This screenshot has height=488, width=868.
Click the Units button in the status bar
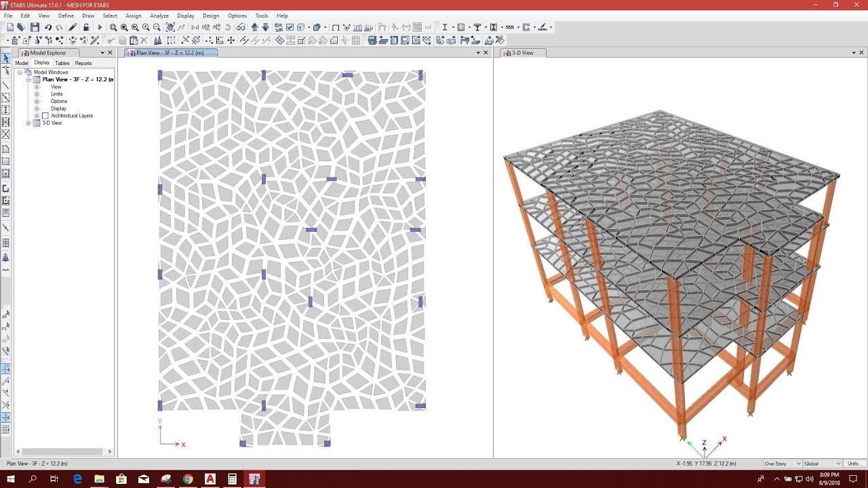pyautogui.click(x=853, y=464)
